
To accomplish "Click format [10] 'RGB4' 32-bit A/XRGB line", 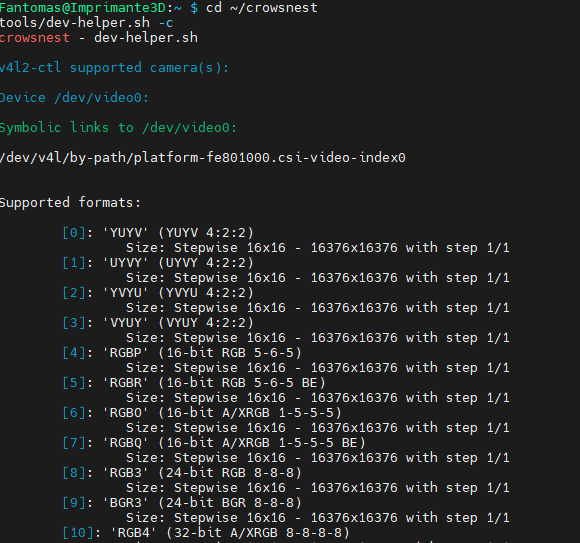I will 206,533.
